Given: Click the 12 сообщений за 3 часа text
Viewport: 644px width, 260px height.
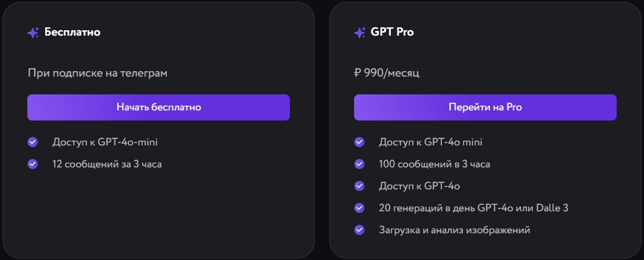Looking at the screenshot, I should [x=107, y=164].
